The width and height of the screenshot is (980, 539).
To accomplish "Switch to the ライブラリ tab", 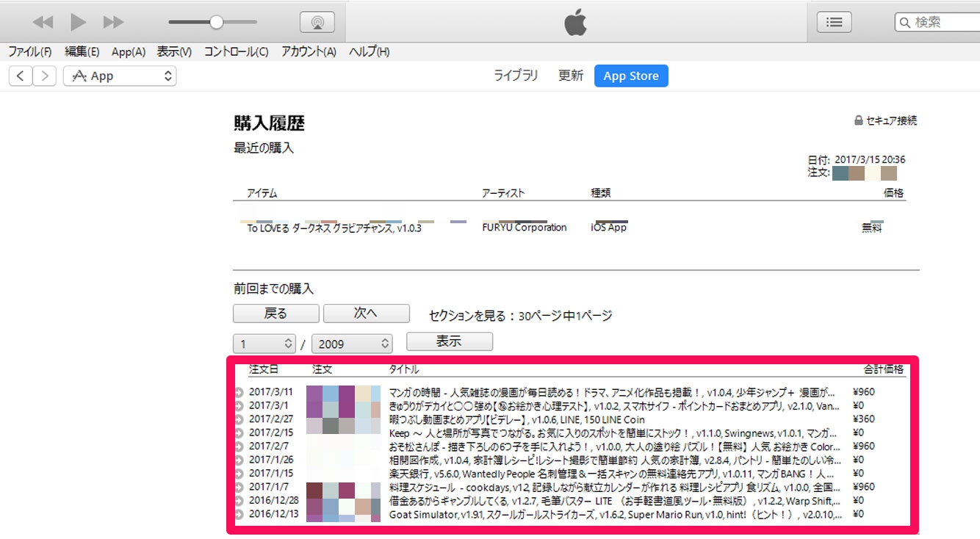I will click(516, 76).
